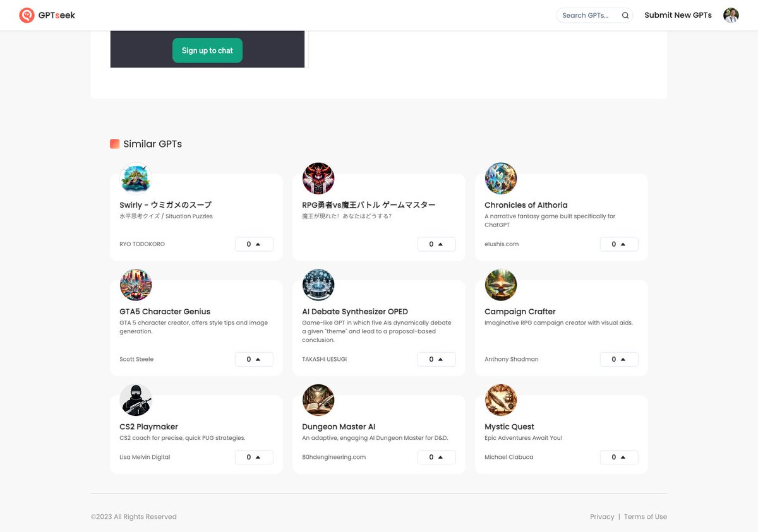
Task: Click '水平思考クイズ / Situation Puzzles' description
Action: [x=166, y=216]
